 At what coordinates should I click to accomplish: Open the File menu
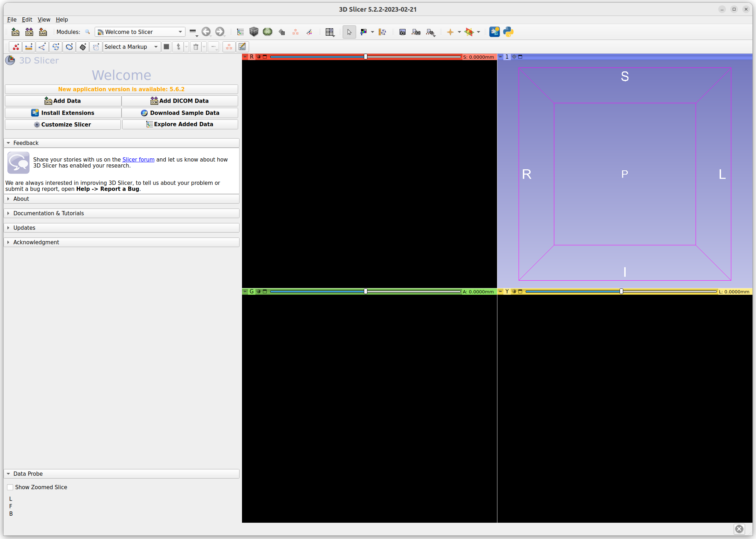(x=12, y=19)
